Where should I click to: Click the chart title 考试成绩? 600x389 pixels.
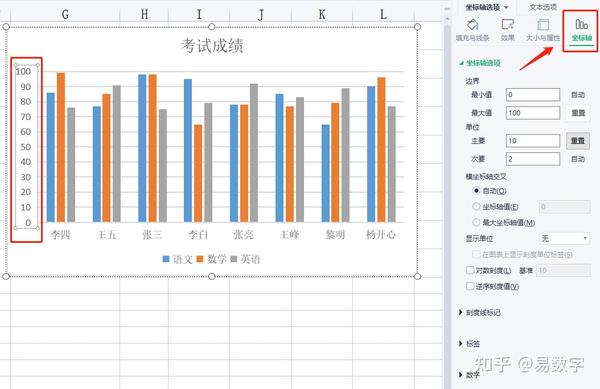(x=212, y=46)
